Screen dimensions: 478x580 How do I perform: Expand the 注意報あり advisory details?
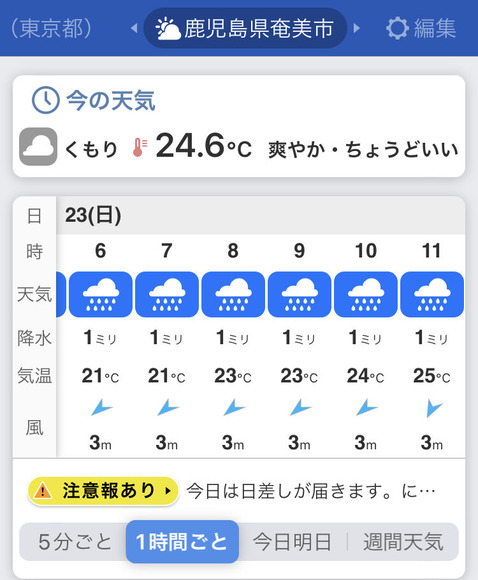103,491
